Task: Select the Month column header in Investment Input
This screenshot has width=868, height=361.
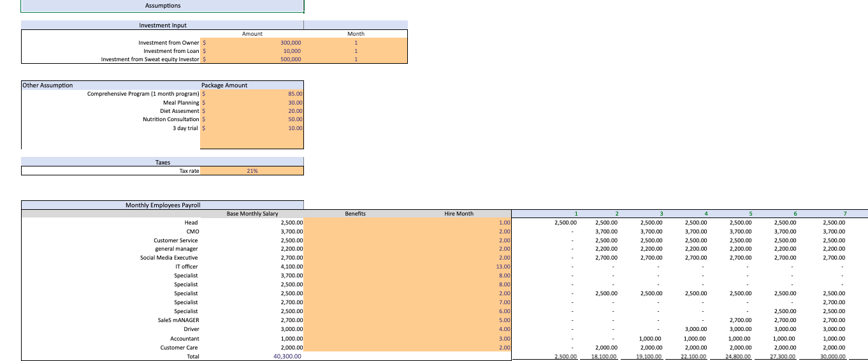Action: [x=356, y=34]
